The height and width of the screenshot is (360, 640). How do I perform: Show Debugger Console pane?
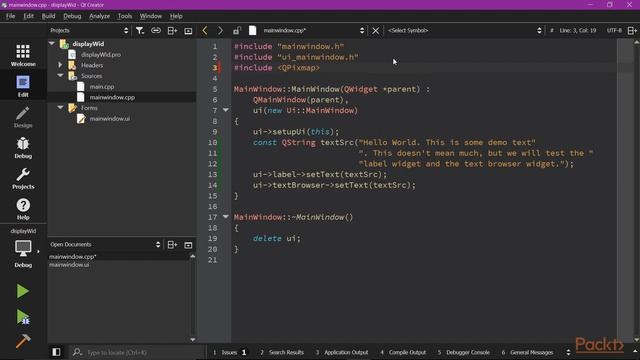(x=464, y=352)
